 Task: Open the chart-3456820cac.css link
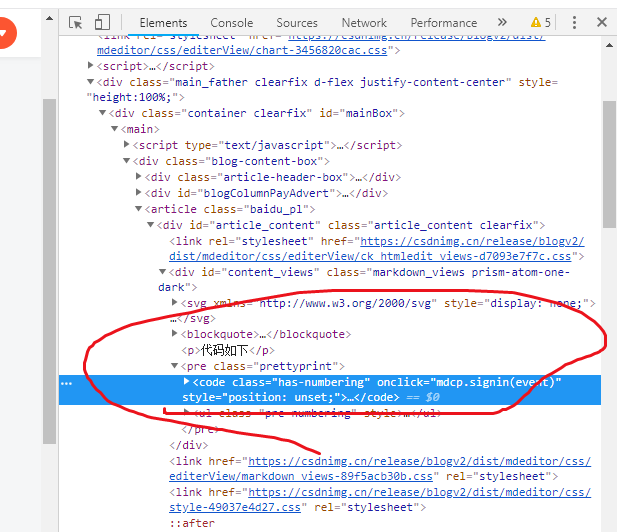(x=242, y=50)
